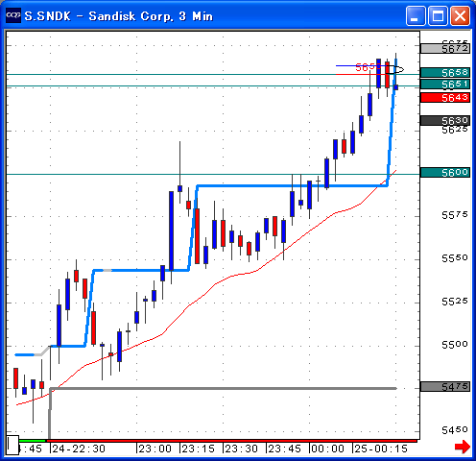The height and width of the screenshot is (461, 476).
Task: Select the gray 5672 price marker
Action: click(x=445, y=49)
